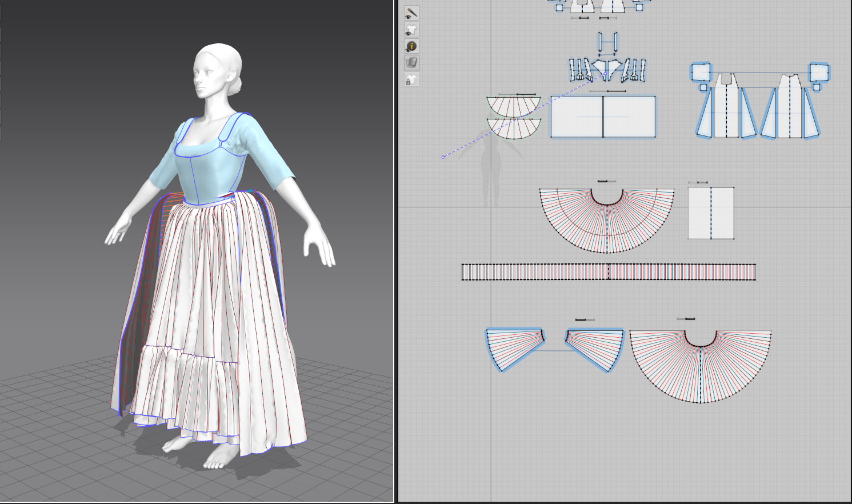
Task: Click the purple dashed line's lower-left endpoint
Action: pyautogui.click(x=443, y=157)
